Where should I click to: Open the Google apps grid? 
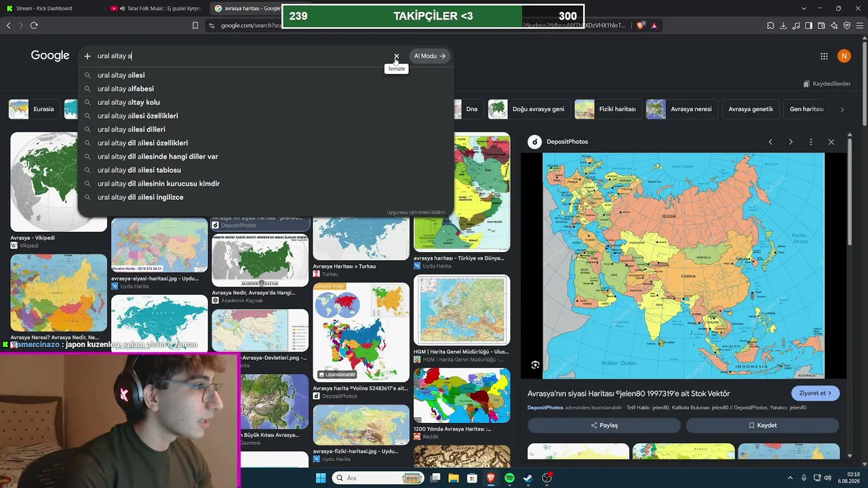click(x=824, y=56)
